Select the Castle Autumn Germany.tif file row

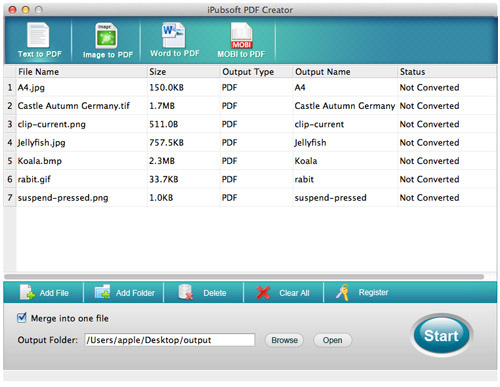[x=250, y=106]
